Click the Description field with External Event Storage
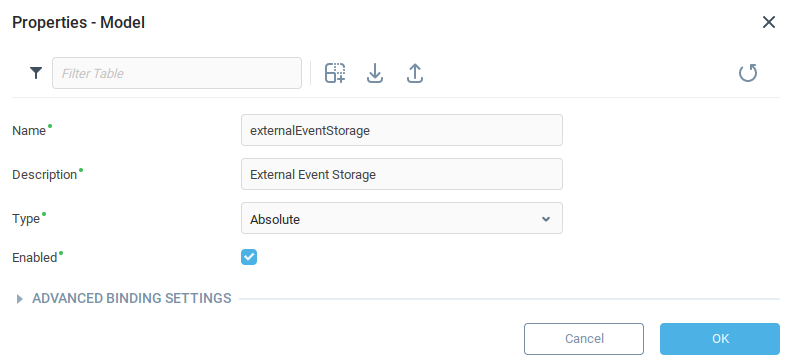 [402, 174]
